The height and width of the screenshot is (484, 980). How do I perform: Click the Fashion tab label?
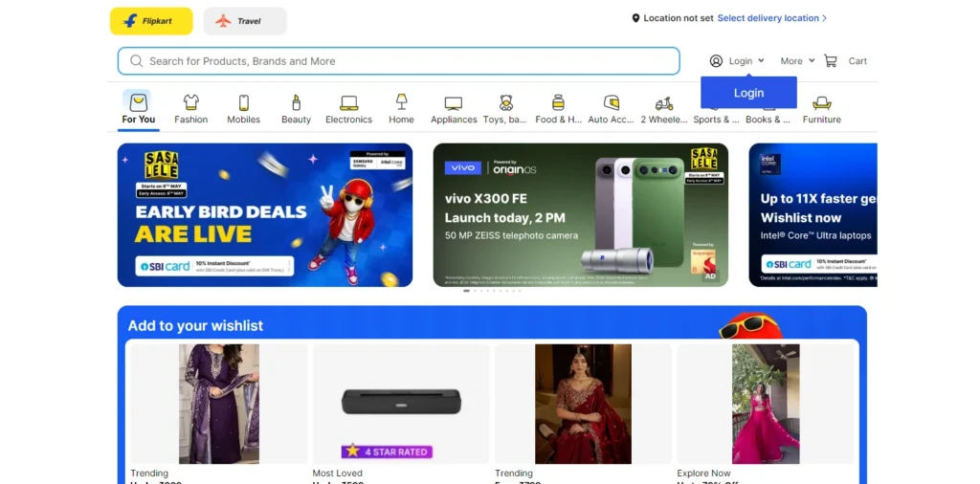coord(191,120)
